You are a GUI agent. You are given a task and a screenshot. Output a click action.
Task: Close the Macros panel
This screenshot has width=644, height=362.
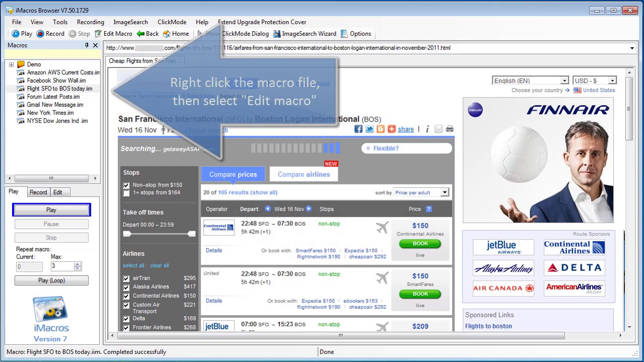tap(95, 45)
